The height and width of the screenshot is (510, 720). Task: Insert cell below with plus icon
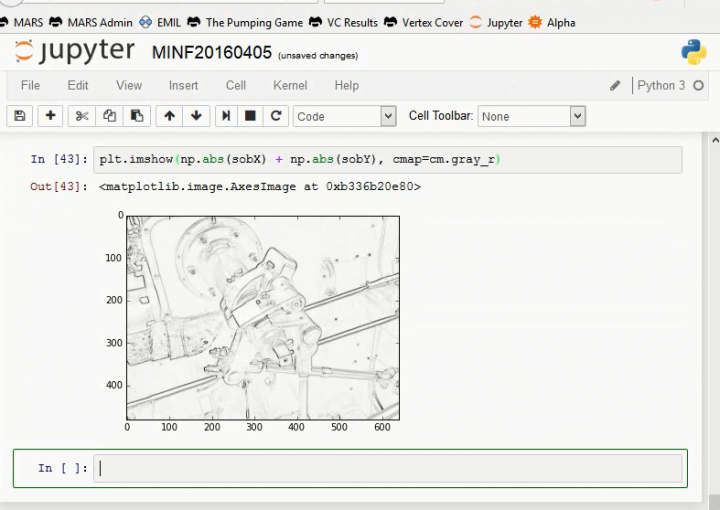click(50, 116)
